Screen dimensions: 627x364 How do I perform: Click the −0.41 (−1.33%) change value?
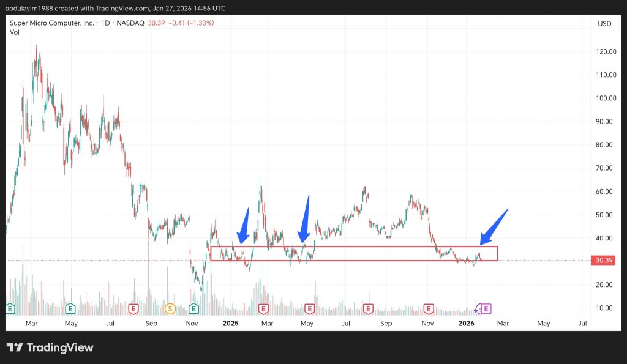[191, 23]
